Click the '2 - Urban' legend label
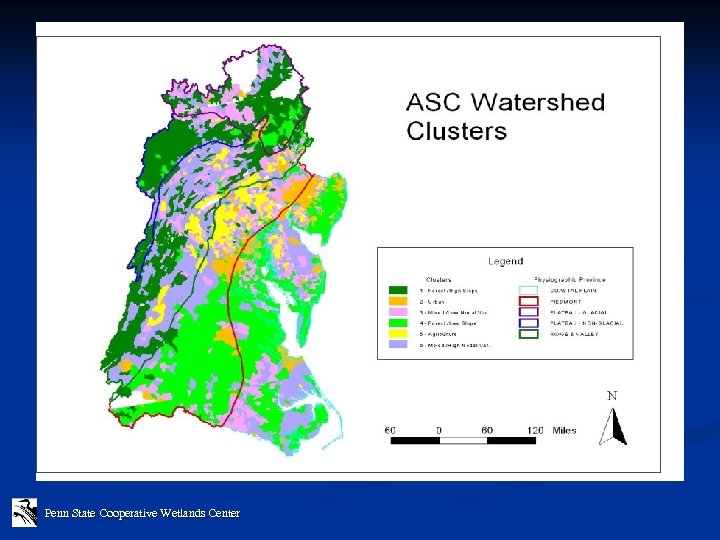This screenshot has width=720, height=540. coord(431,302)
